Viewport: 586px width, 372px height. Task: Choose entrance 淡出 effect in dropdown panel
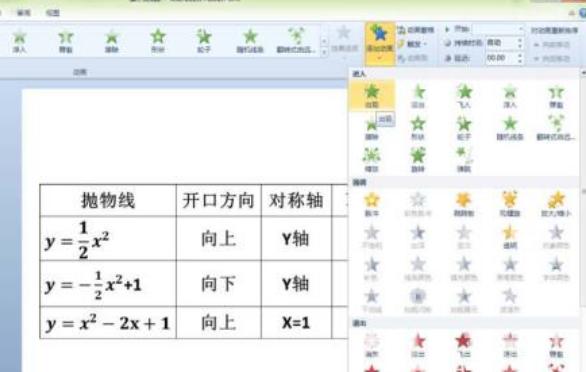point(418,96)
